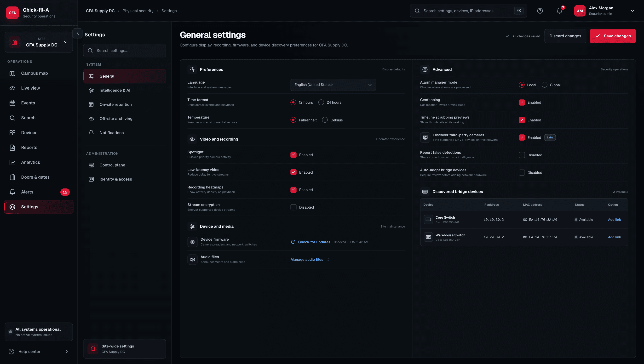Select Celsius temperature unit
This screenshot has width=644, height=364.
[325, 120]
